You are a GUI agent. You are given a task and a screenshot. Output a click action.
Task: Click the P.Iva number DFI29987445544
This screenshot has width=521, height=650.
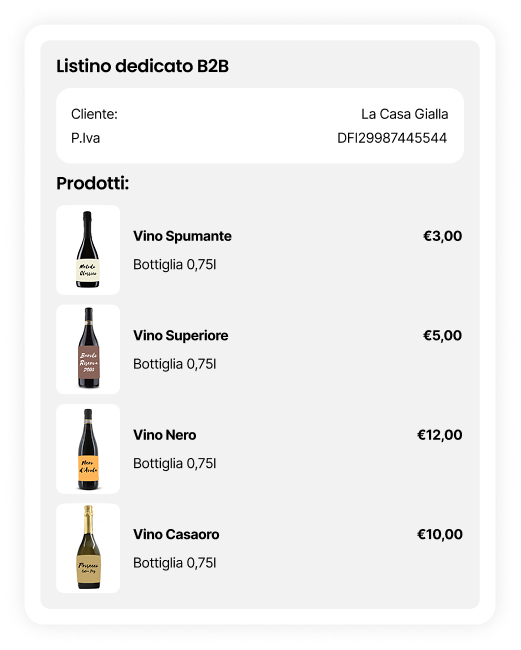click(x=392, y=138)
